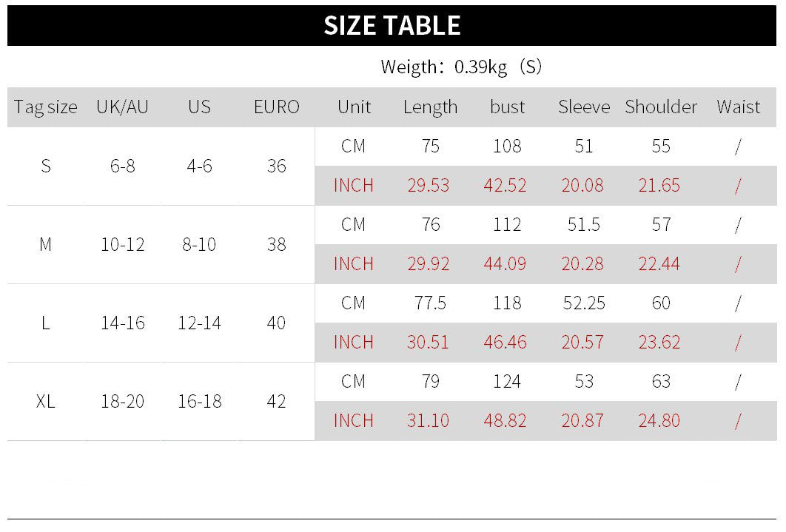Click the M tag size cell
Image resolution: width=786 pixels, height=532 pixels.
tap(46, 244)
